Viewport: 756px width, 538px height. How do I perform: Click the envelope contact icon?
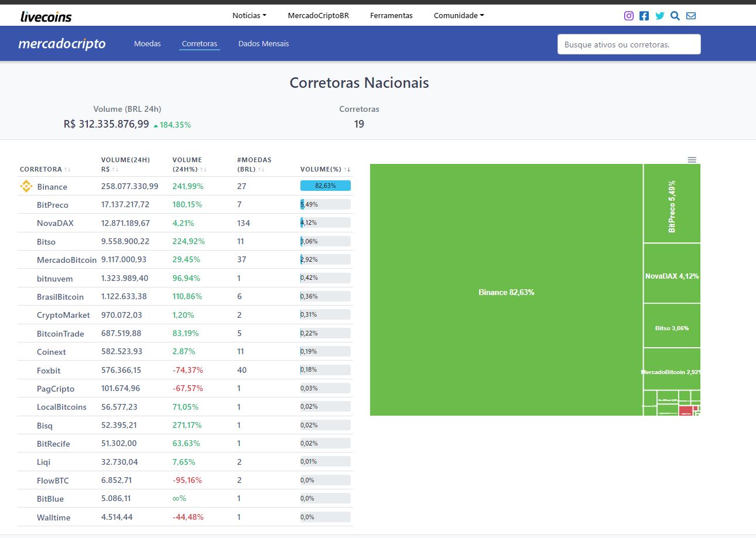click(x=691, y=16)
